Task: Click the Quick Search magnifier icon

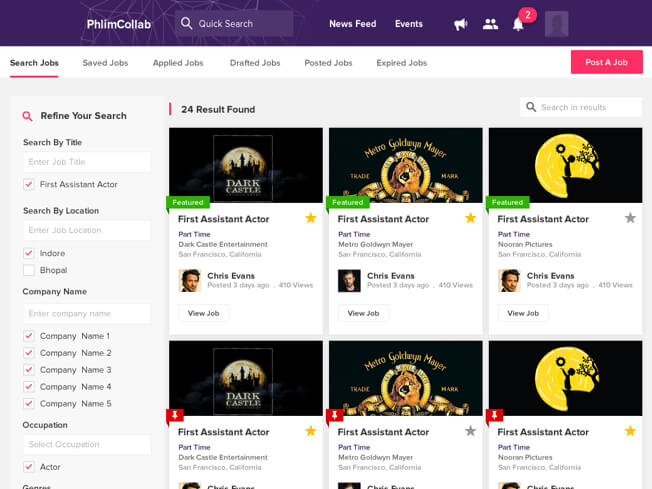Action: (186, 23)
